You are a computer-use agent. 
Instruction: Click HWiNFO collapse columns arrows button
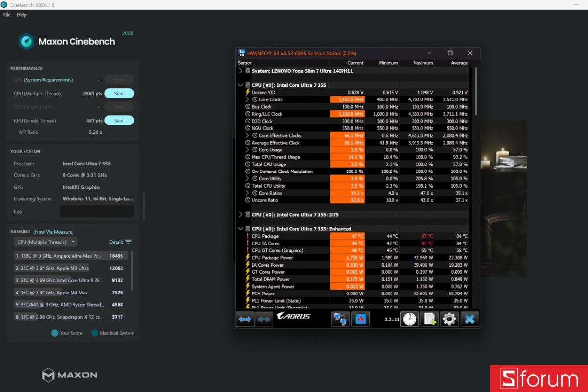[264, 319]
